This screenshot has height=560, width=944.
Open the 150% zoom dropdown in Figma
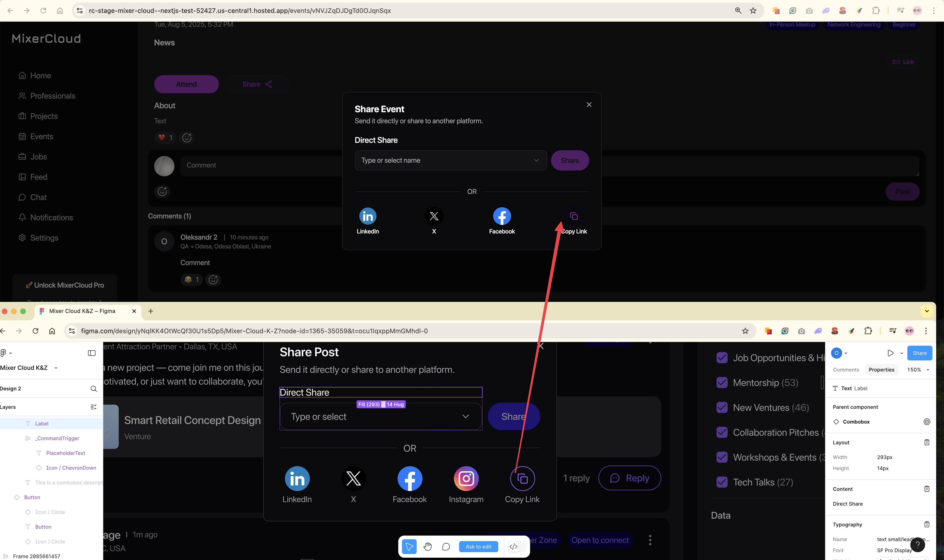pyautogui.click(x=918, y=370)
